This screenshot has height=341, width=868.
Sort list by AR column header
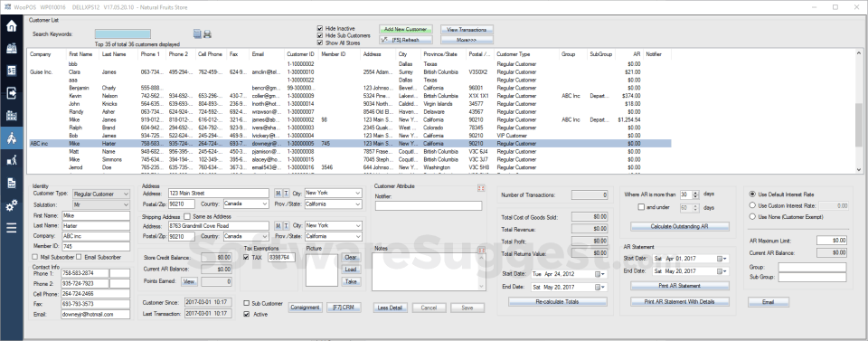click(x=637, y=54)
